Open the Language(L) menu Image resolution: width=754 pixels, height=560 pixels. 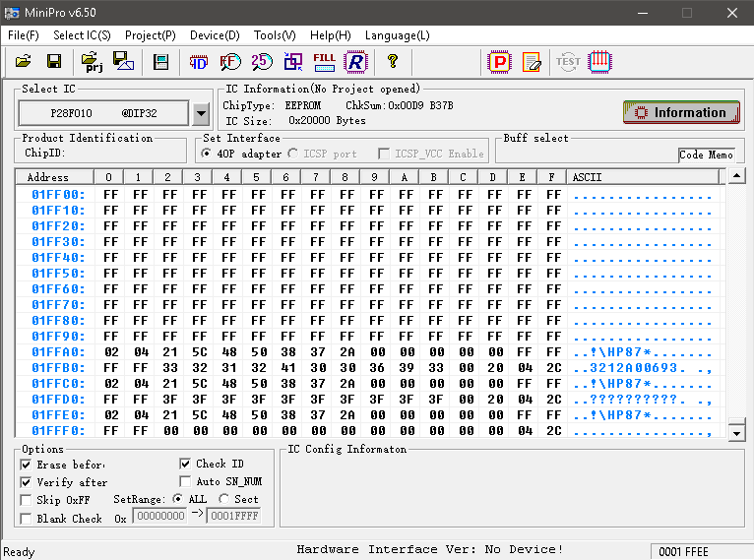[398, 35]
